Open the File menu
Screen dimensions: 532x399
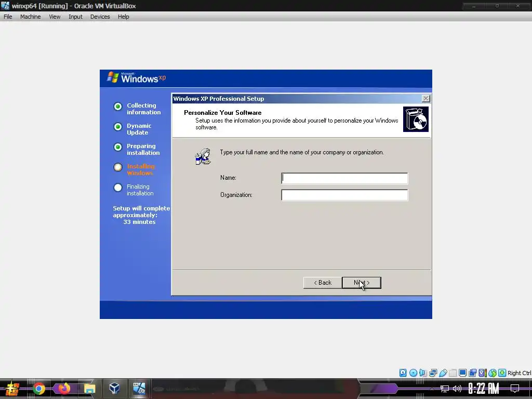coord(8,17)
